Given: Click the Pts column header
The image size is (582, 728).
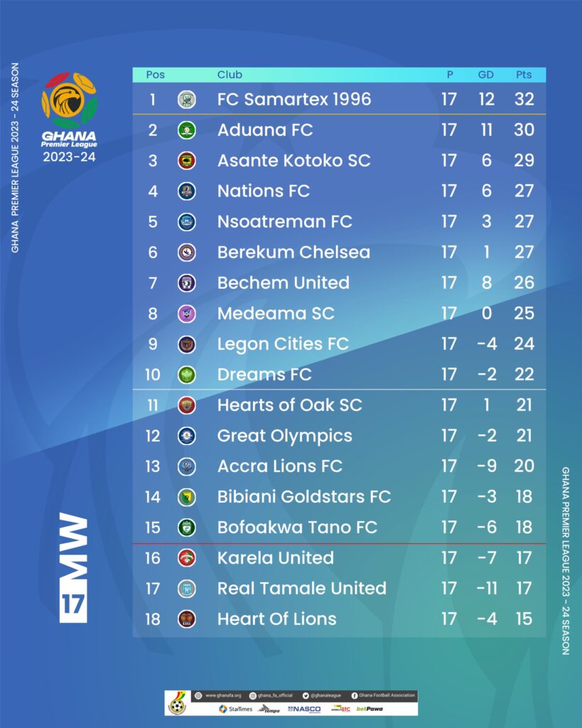Looking at the screenshot, I should point(524,75).
